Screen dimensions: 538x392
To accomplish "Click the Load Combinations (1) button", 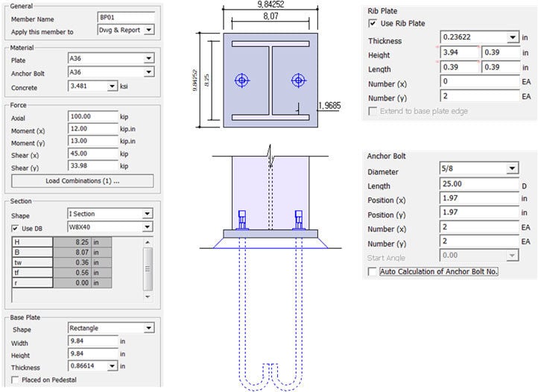I will 82,181.
